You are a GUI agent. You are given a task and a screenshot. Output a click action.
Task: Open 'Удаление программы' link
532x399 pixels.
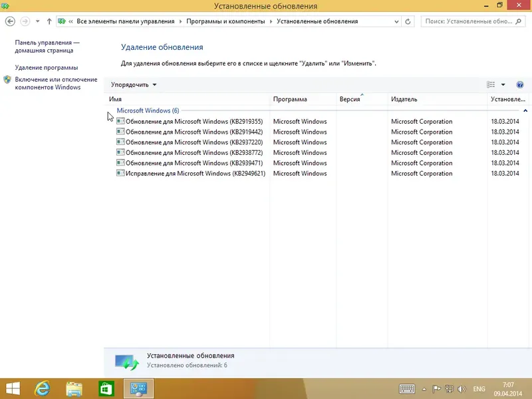tap(47, 68)
